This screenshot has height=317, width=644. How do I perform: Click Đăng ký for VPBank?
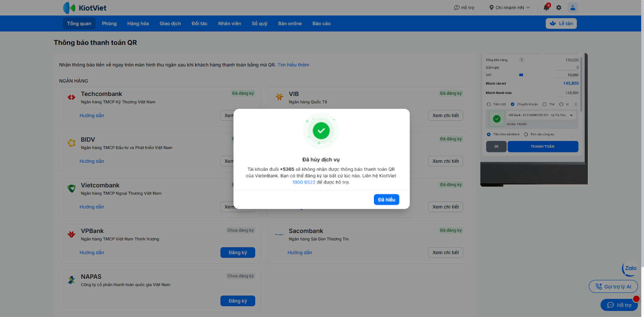(238, 253)
